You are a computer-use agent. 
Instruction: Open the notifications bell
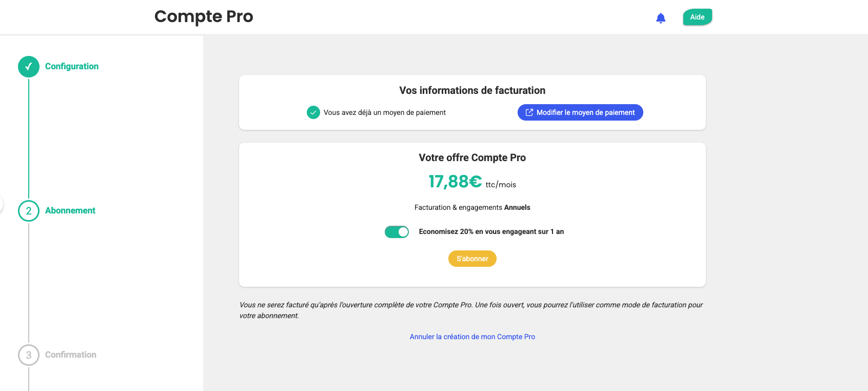661,18
